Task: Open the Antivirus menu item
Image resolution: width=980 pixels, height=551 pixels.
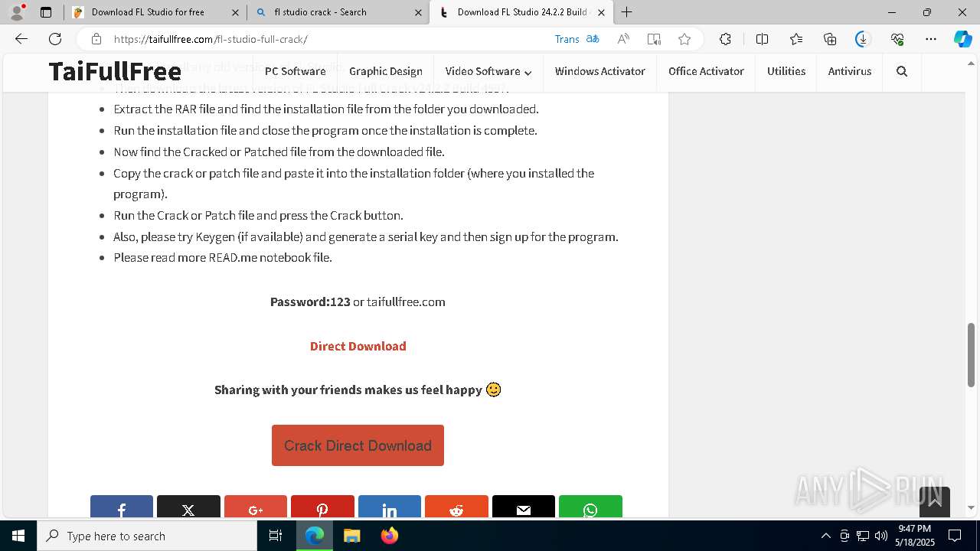Action: (x=850, y=71)
